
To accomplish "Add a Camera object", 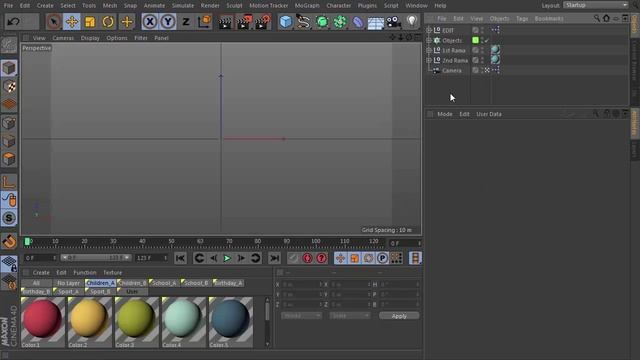I will pos(393,22).
